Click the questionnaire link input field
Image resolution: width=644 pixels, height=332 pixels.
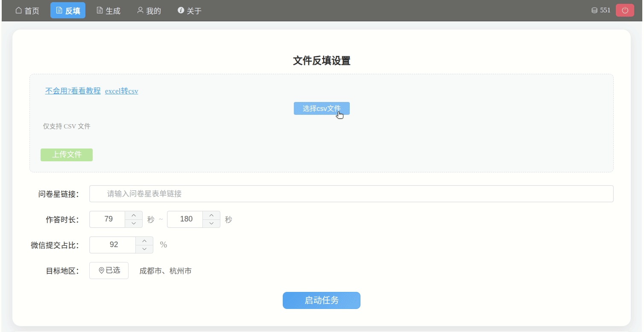pos(351,193)
